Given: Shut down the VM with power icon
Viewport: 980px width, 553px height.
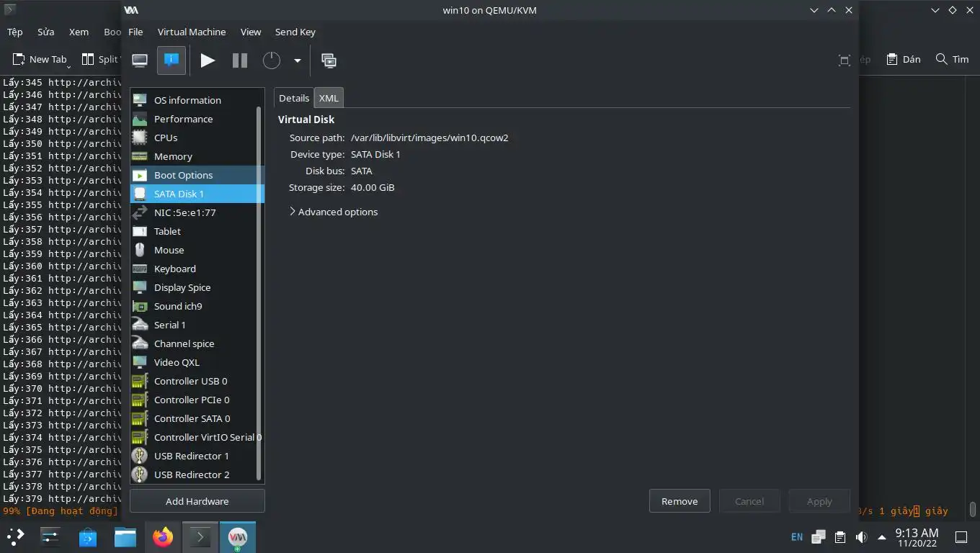Looking at the screenshot, I should click(x=272, y=60).
